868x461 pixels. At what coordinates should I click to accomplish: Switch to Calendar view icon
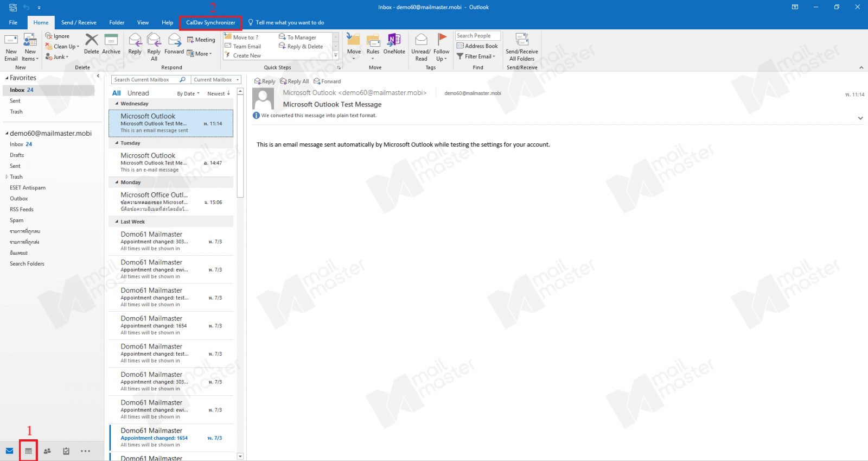pyautogui.click(x=28, y=451)
